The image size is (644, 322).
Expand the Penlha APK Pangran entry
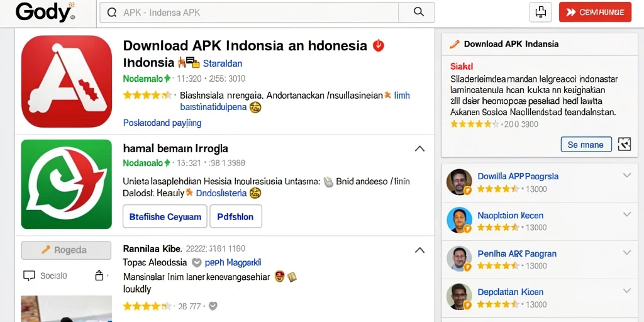(627, 253)
